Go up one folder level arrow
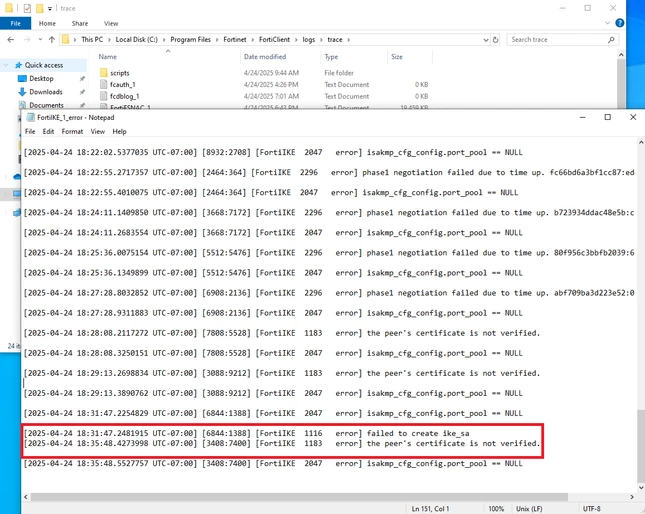This screenshot has height=514, width=645. pyautogui.click(x=51, y=39)
